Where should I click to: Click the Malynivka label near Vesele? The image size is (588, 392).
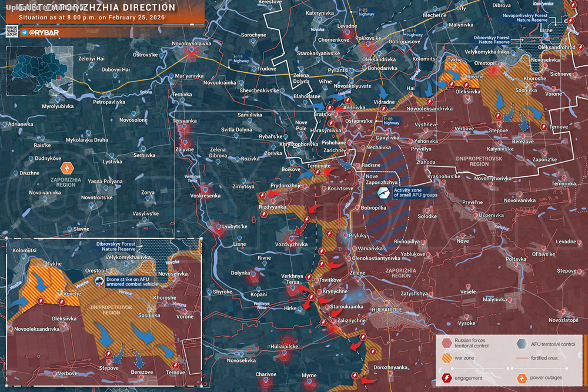tap(495, 299)
